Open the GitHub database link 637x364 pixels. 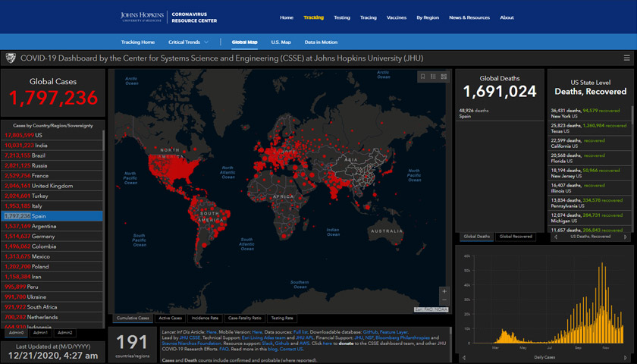pyautogui.click(x=370, y=332)
